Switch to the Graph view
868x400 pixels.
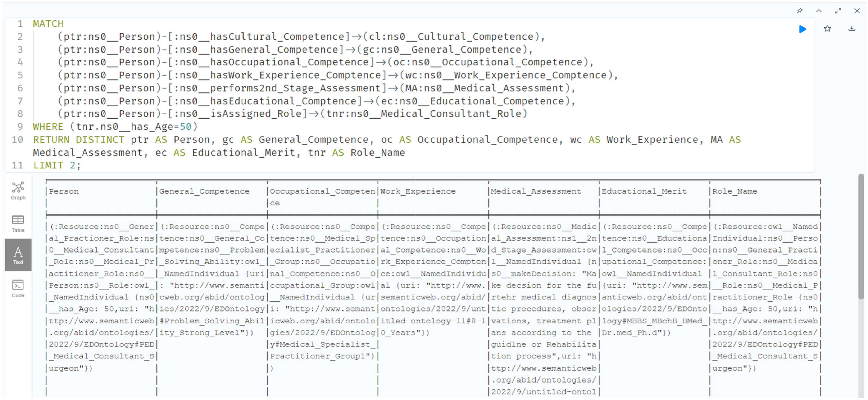[x=18, y=191]
